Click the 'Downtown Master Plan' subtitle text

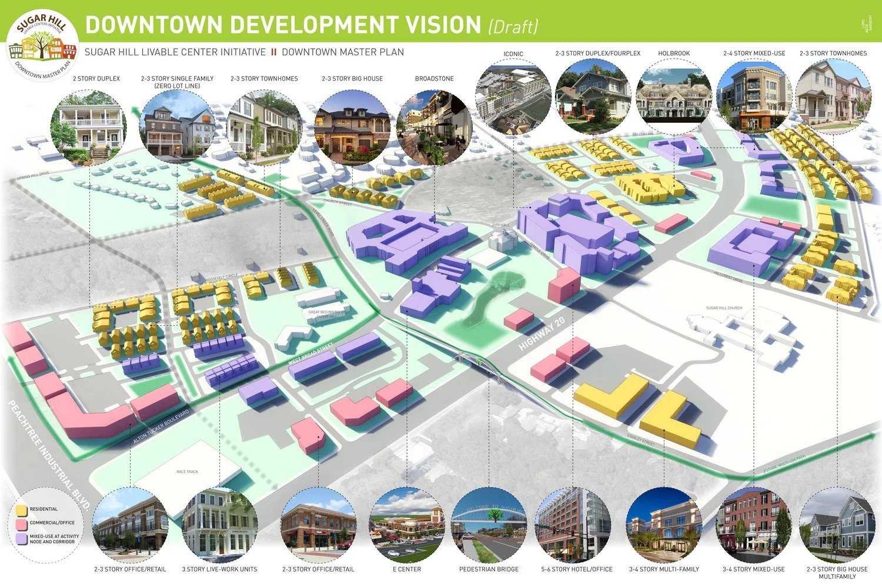[343, 52]
